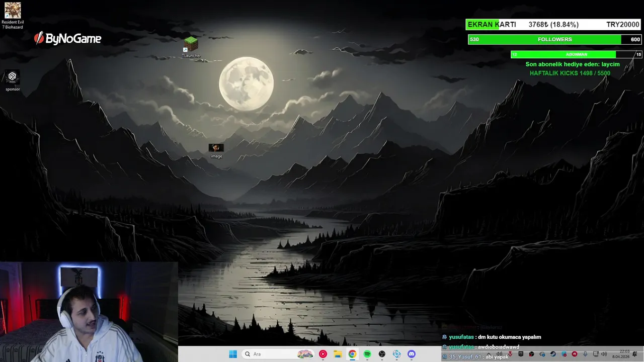Click the Ara search box in taskbar

(278, 354)
